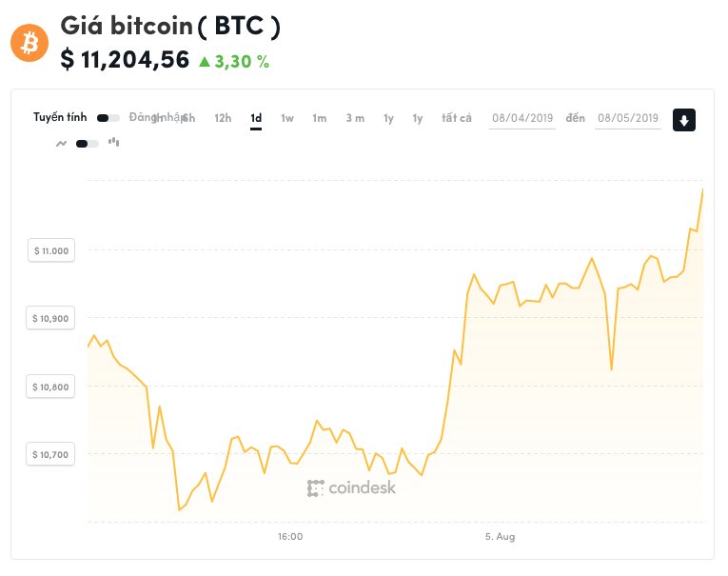Select the 12h time range
The image size is (728, 576).
(223, 118)
